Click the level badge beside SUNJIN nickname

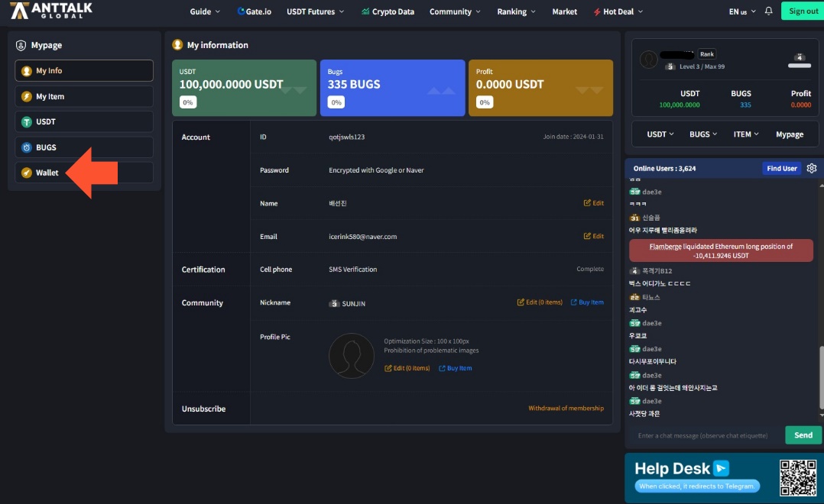[334, 303]
